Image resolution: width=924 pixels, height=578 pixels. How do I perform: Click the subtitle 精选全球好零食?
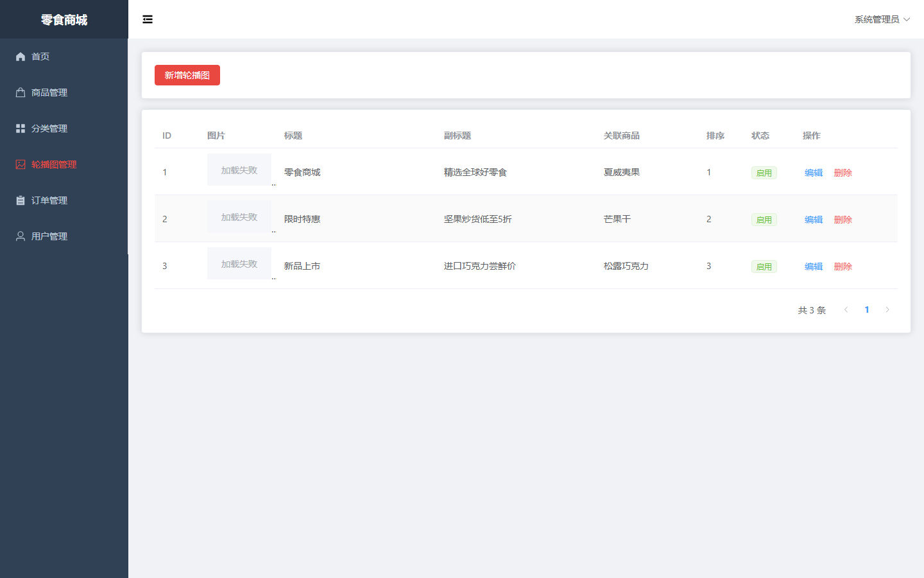[475, 172]
